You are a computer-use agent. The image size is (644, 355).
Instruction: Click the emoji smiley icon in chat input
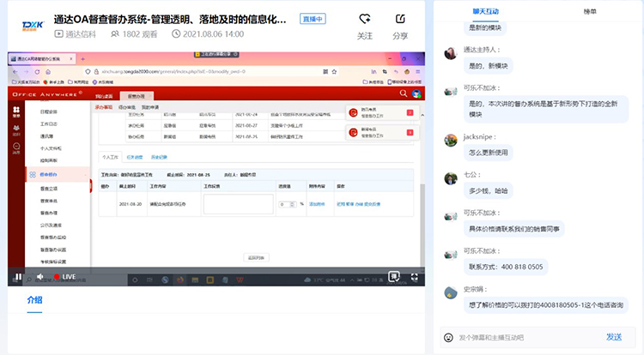pos(448,337)
